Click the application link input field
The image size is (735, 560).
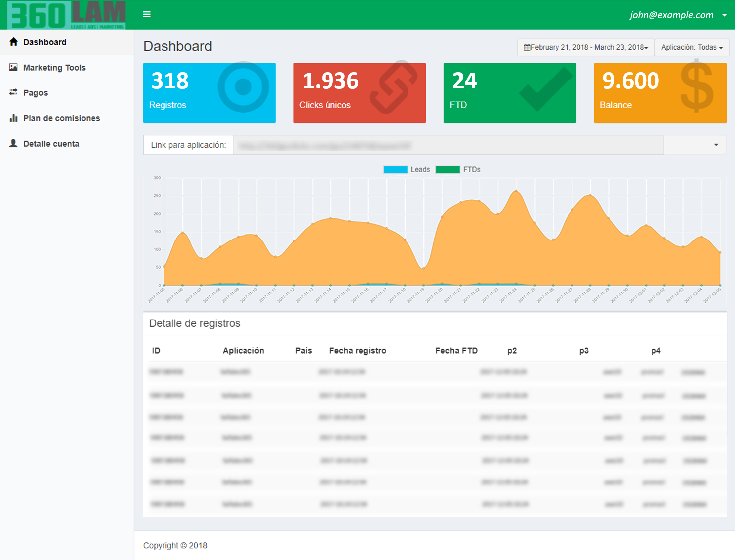(x=448, y=145)
